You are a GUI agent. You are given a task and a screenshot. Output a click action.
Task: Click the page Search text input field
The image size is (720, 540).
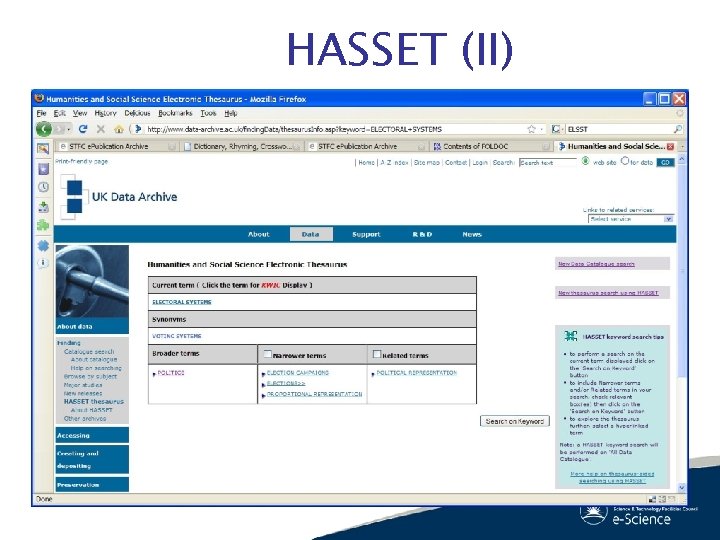547,163
